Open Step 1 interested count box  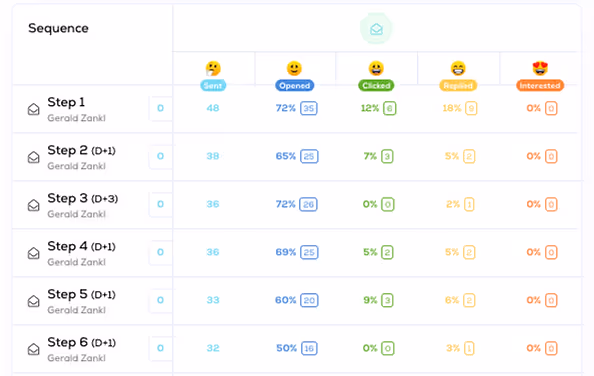click(551, 108)
